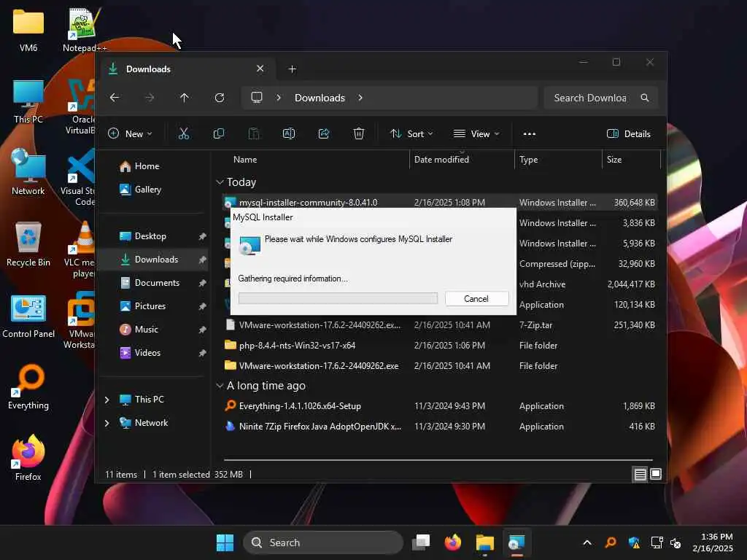This screenshot has width=747, height=560.
Task: Select the Downloads tab
Action: (186, 69)
